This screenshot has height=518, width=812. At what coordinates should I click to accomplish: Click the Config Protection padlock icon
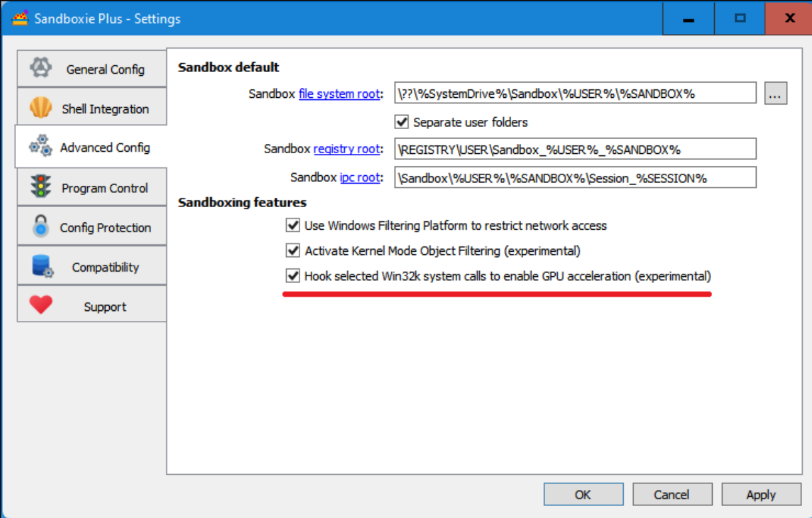pyautogui.click(x=41, y=227)
